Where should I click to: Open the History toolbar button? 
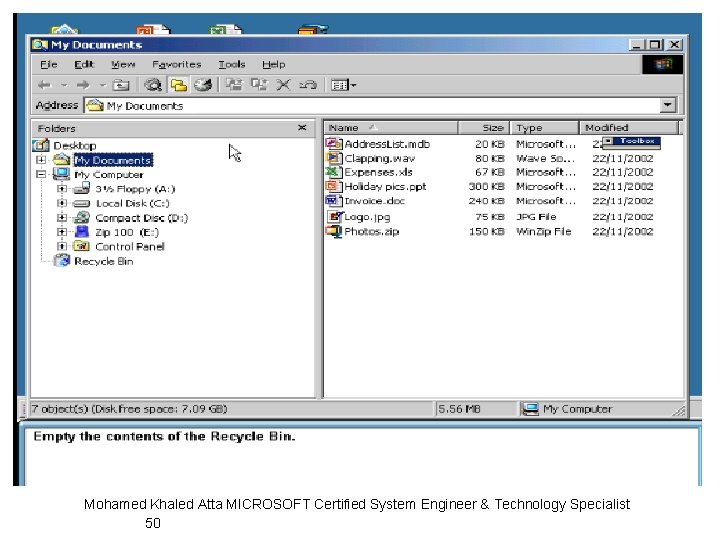[x=202, y=85]
